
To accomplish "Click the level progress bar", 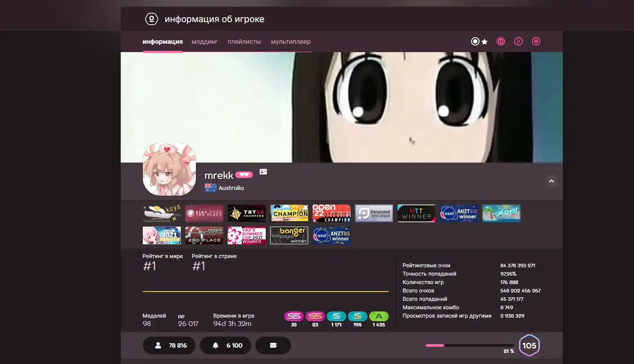I will tap(470, 345).
